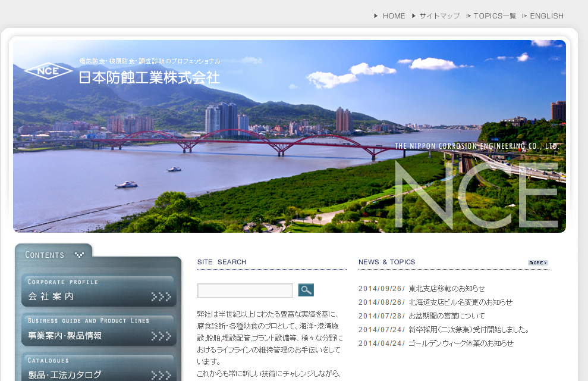588x381 pixels.
Task: Click the bullet icon beside HOME
Action: 376,15
